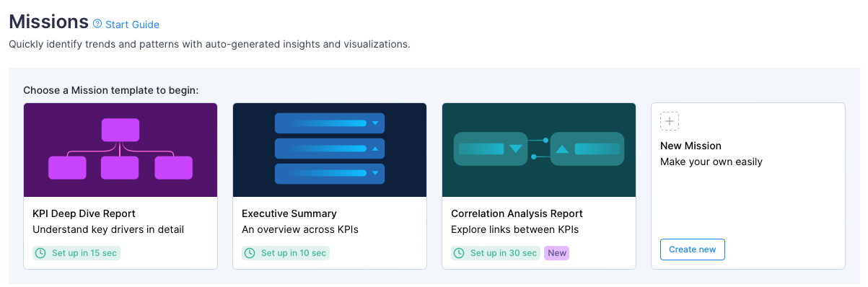Click the Set up in 10 sec badge
Screen dimensions: 868x287
[286, 253]
